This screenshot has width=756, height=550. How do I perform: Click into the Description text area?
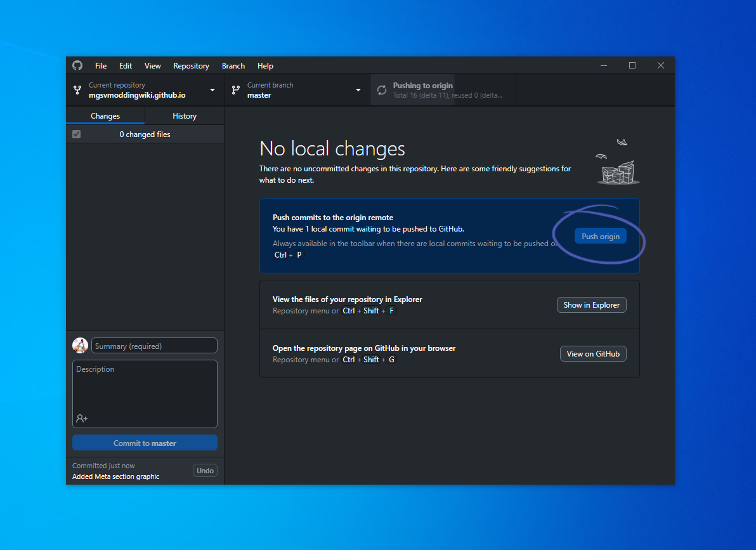pos(145,394)
